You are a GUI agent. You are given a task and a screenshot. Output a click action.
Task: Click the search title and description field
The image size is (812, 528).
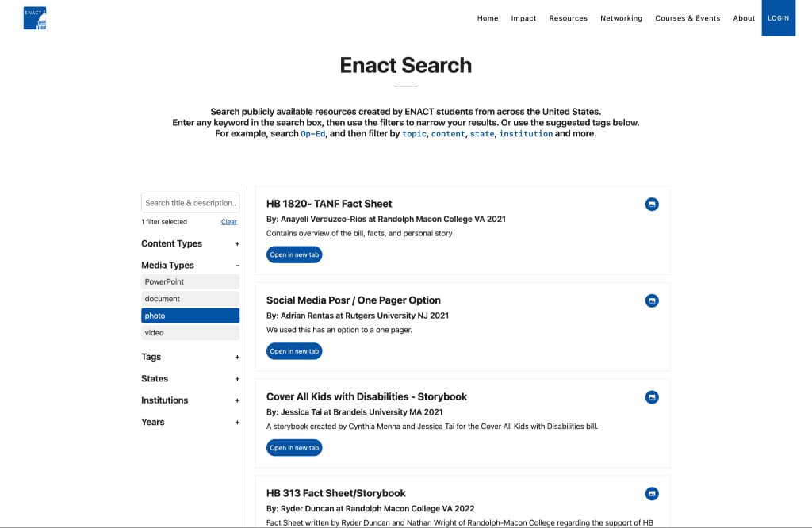coord(190,202)
